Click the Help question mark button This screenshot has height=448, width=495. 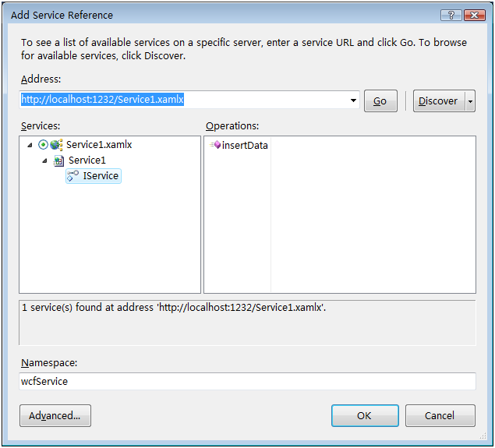tap(451, 15)
